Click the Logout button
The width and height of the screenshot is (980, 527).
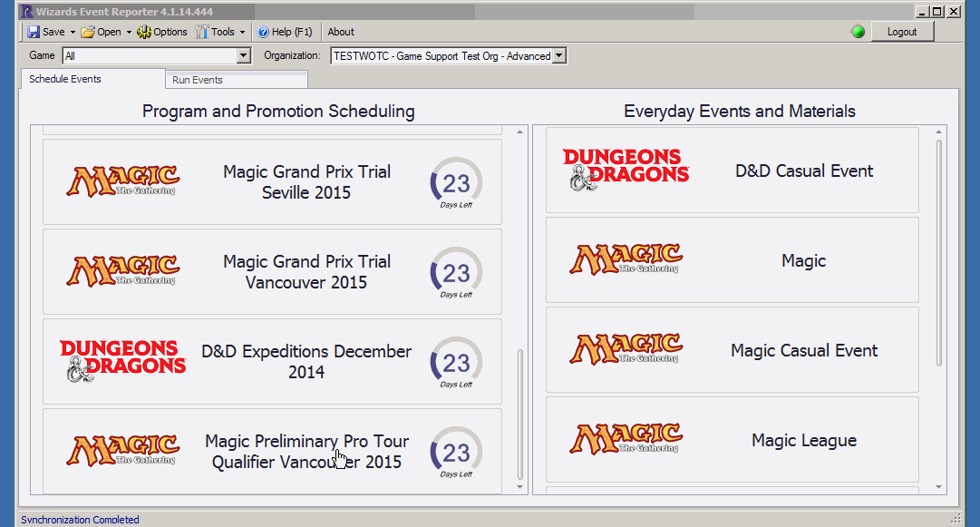point(902,32)
